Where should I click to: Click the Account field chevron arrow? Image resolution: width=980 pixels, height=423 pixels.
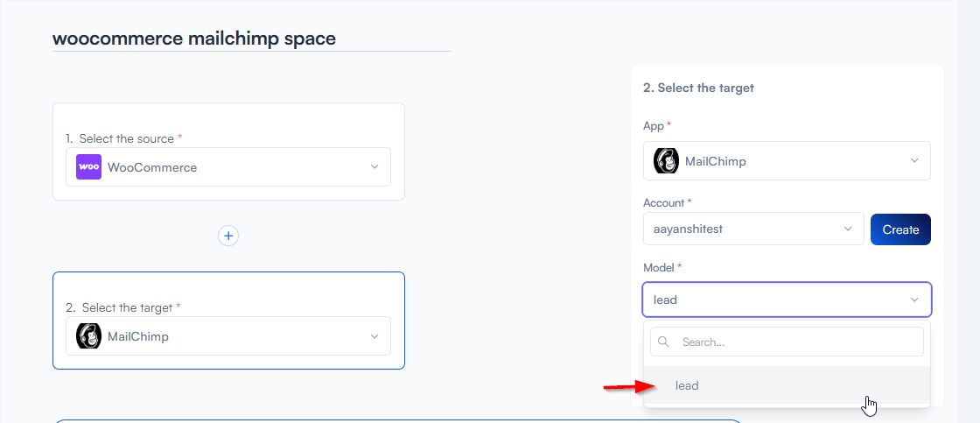[x=848, y=229]
